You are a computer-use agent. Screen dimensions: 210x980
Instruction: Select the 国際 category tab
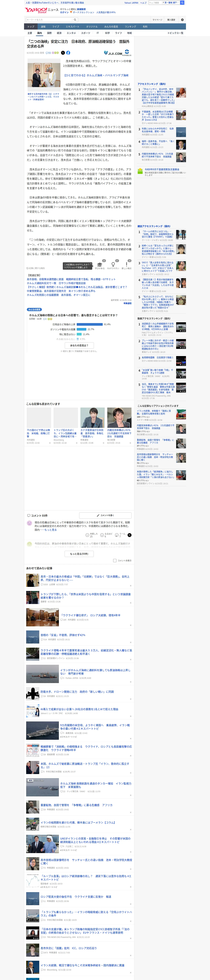pyautogui.click(x=49, y=33)
